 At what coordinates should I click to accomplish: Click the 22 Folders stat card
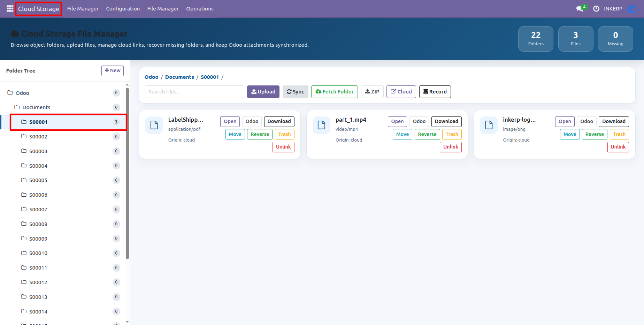(536, 39)
